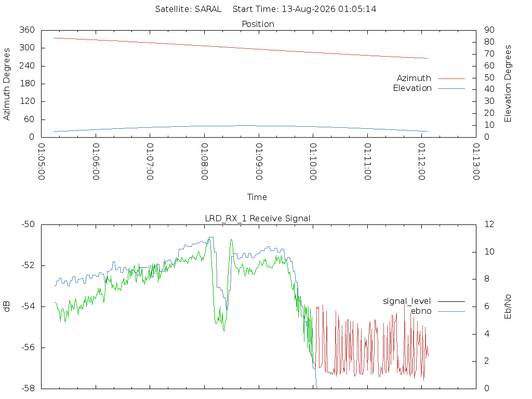Click the -52 dB axis value
The width and height of the screenshot is (532, 399).
click(x=28, y=265)
